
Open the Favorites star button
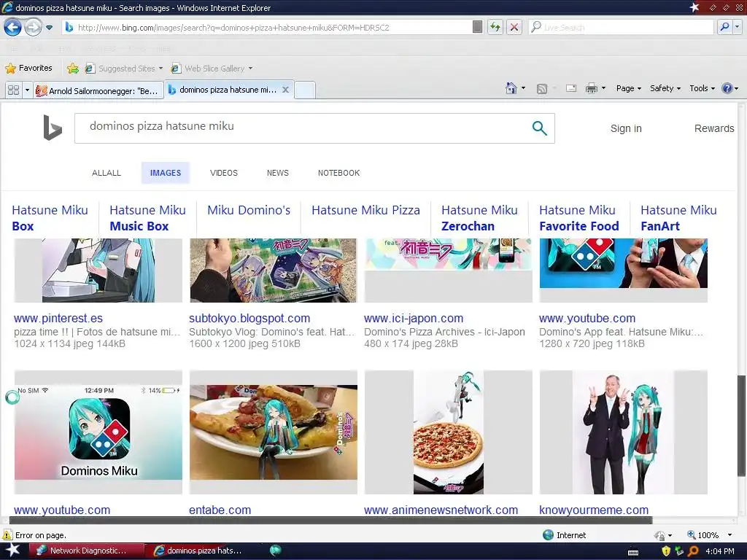(x=28, y=68)
